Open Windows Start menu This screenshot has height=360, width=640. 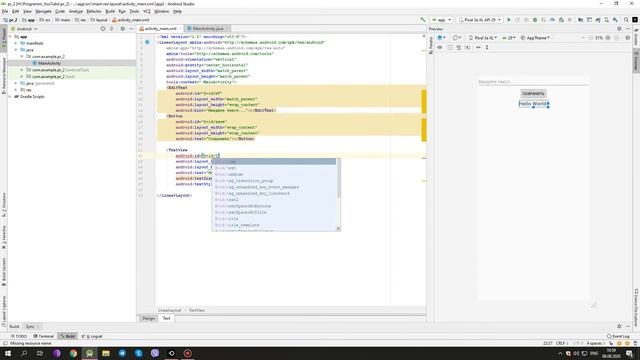[x=8, y=353]
